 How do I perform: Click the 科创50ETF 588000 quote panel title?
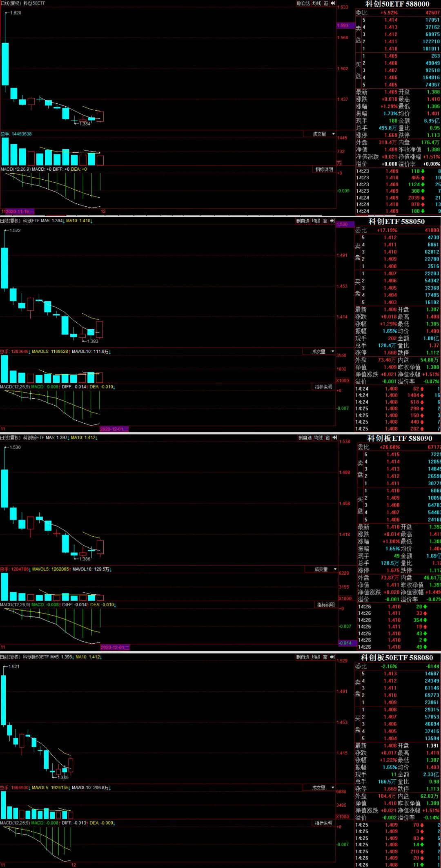[398, 4]
